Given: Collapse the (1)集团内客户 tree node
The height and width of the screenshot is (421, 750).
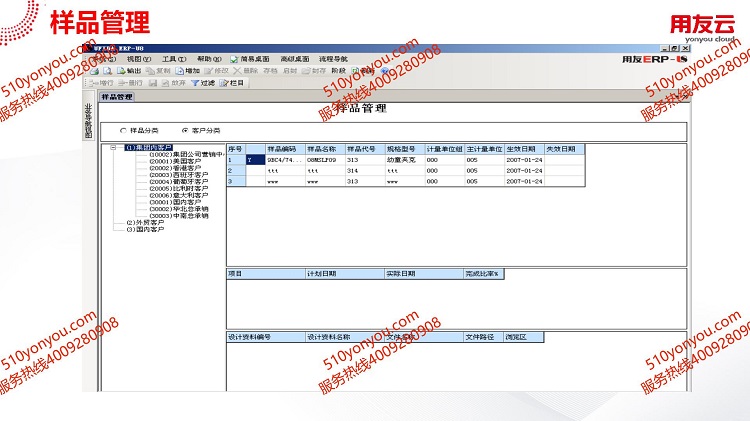Looking at the screenshot, I should pyautogui.click(x=115, y=147).
